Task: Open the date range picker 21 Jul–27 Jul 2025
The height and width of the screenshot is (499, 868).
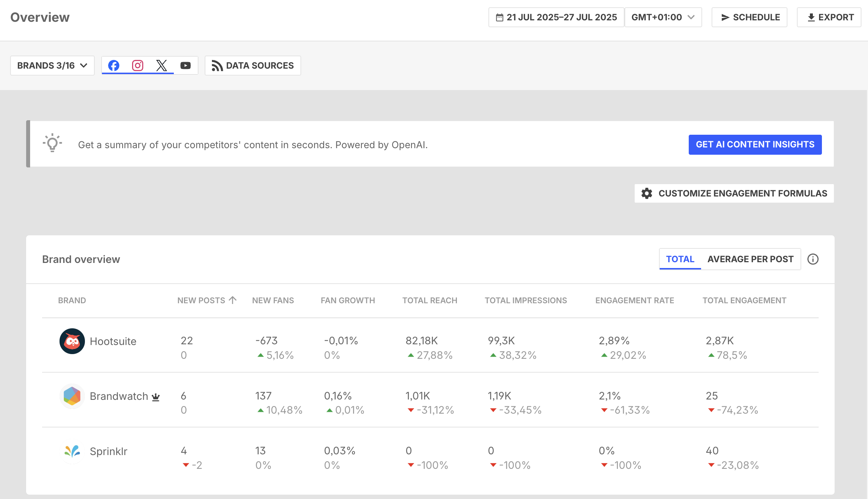Action: [556, 17]
